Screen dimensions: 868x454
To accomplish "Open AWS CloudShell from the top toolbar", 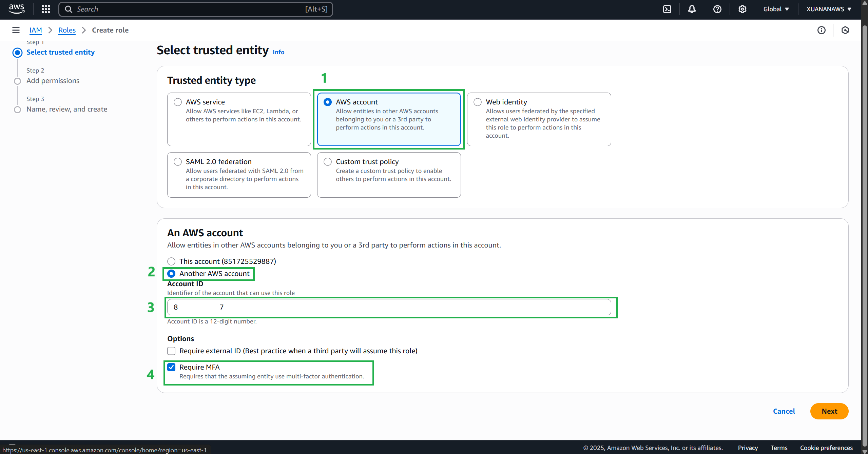I will (x=667, y=9).
